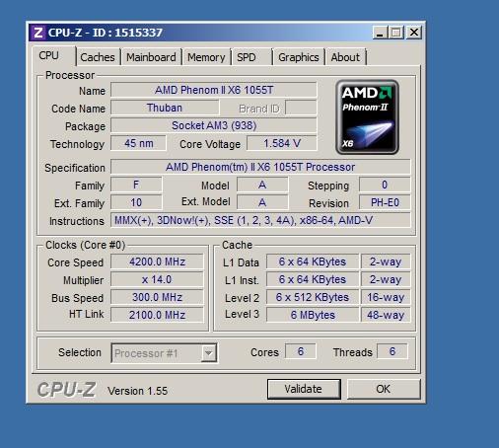Screen dimensions: 499x448
Task: Go to the About tab
Action: click(x=345, y=57)
